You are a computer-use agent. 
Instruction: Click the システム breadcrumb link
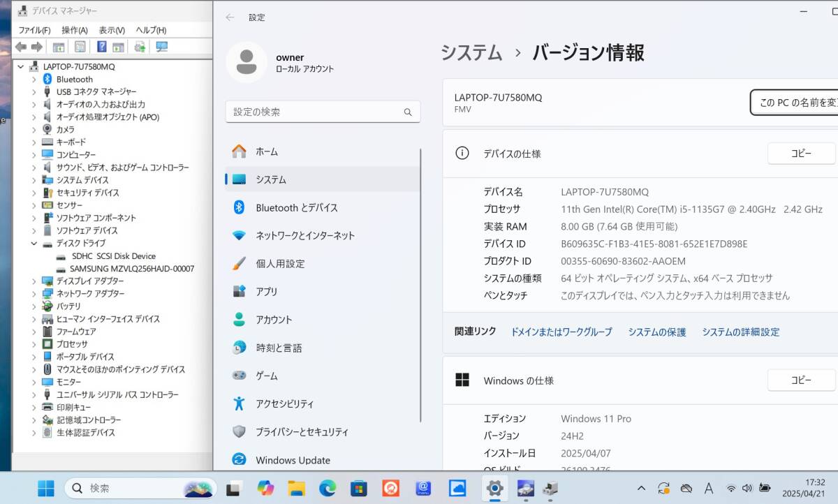point(471,53)
